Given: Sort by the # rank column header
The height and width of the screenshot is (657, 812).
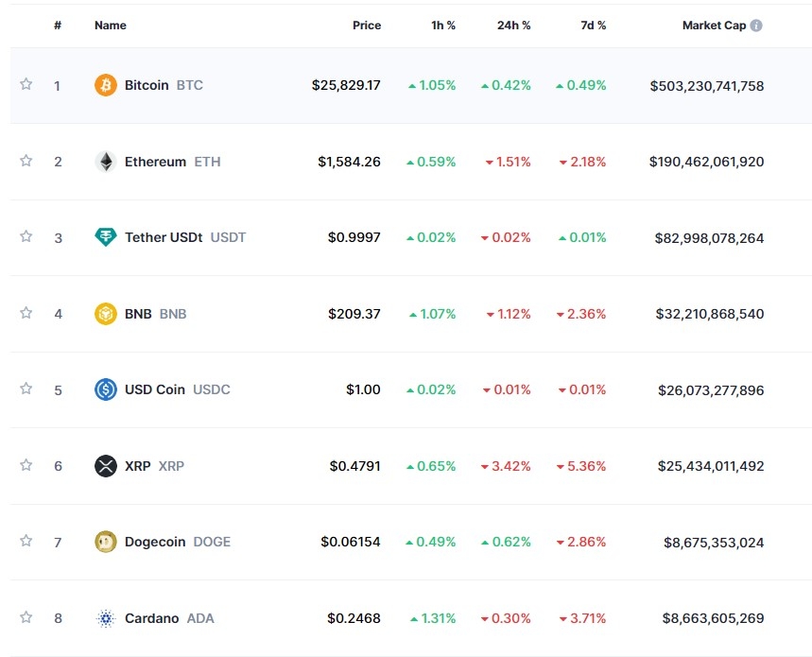Looking at the screenshot, I should point(58,26).
